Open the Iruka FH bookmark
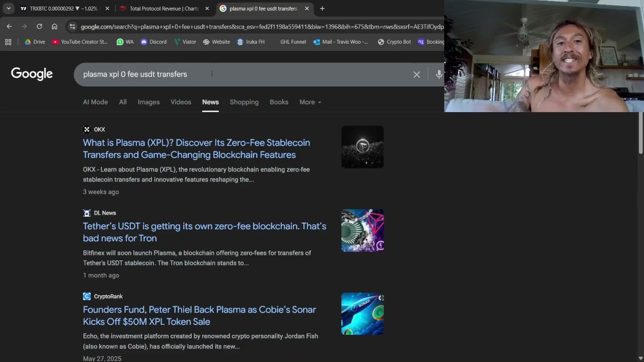 click(251, 42)
